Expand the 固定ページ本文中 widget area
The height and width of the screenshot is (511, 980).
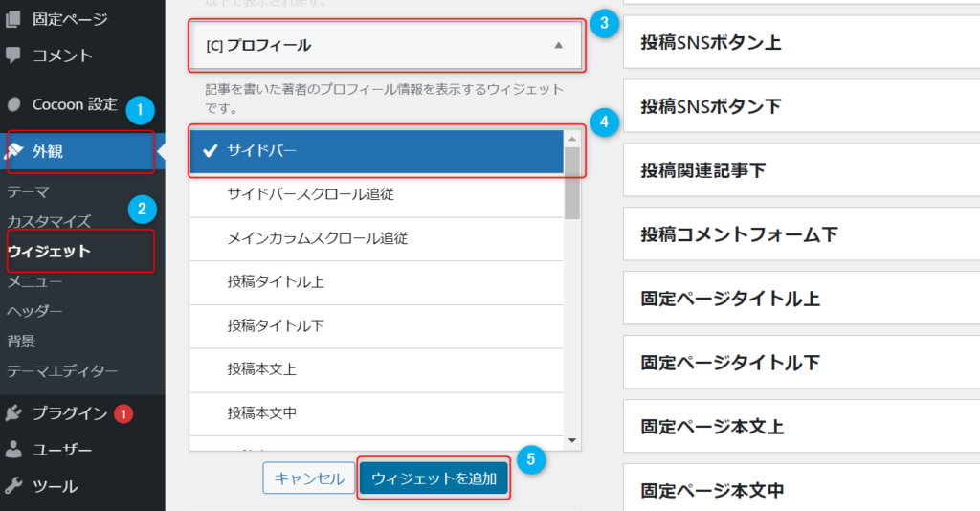[802, 488]
